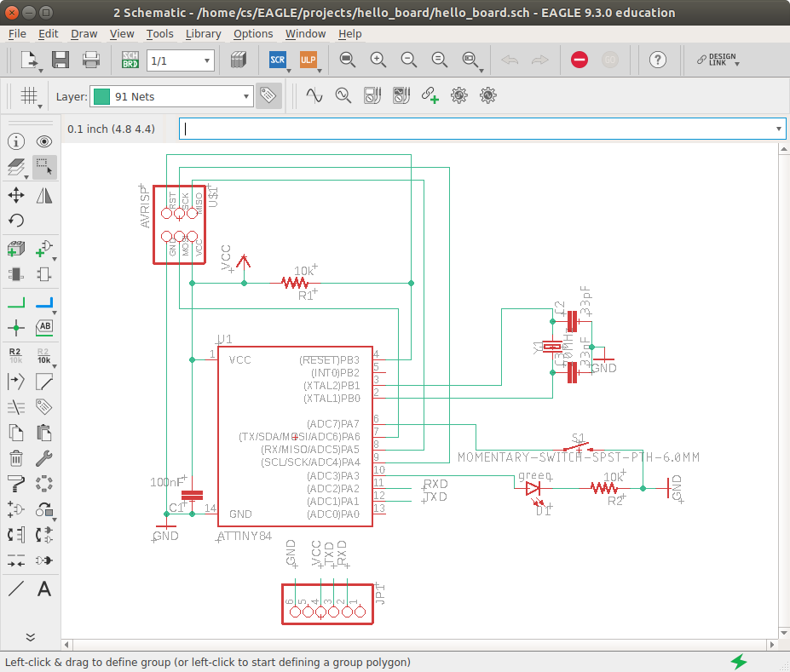Click the Switch to Board icon
Image resolution: width=790 pixels, height=672 pixels.
130,60
